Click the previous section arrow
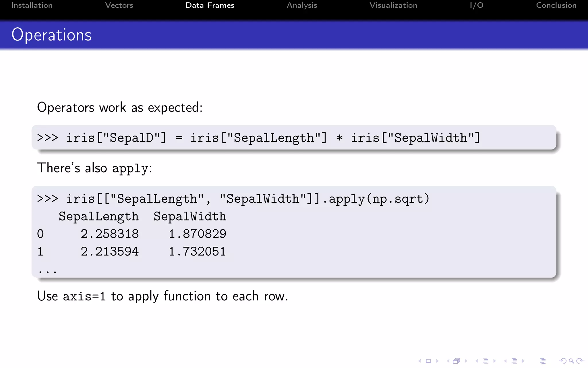 (505, 361)
